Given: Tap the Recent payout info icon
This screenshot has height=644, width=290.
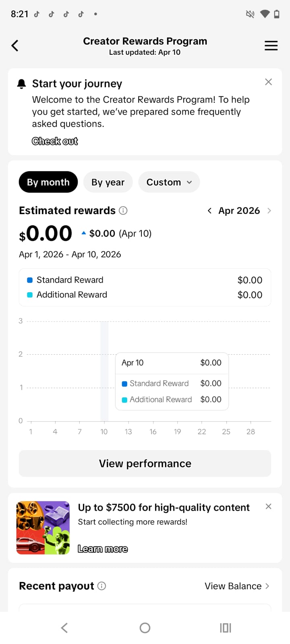Looking at the screenshot, I should [x=102, y=586].
